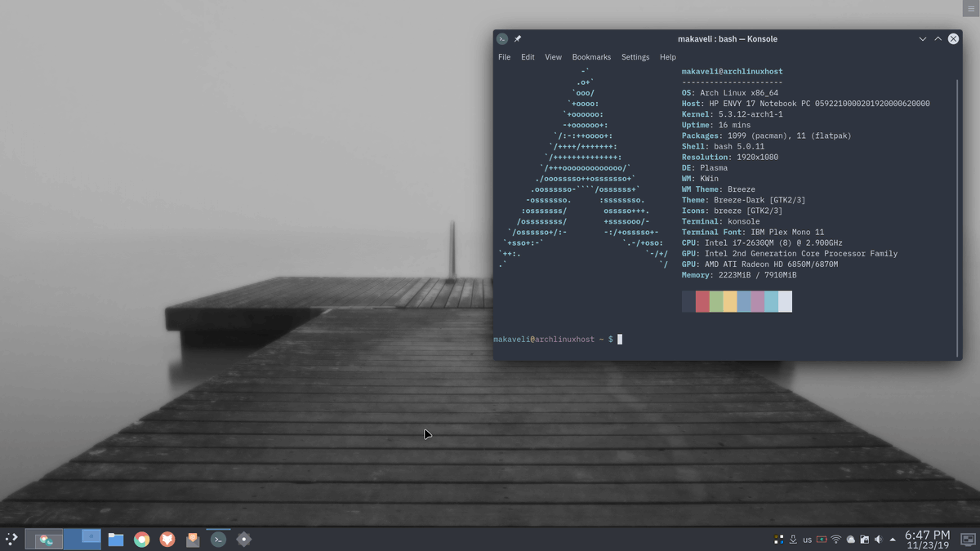Image resolution: width=980 pixels, height=551 pixels.
Task: Open Konsole Help menu
Action: click(x=667, y=57)
